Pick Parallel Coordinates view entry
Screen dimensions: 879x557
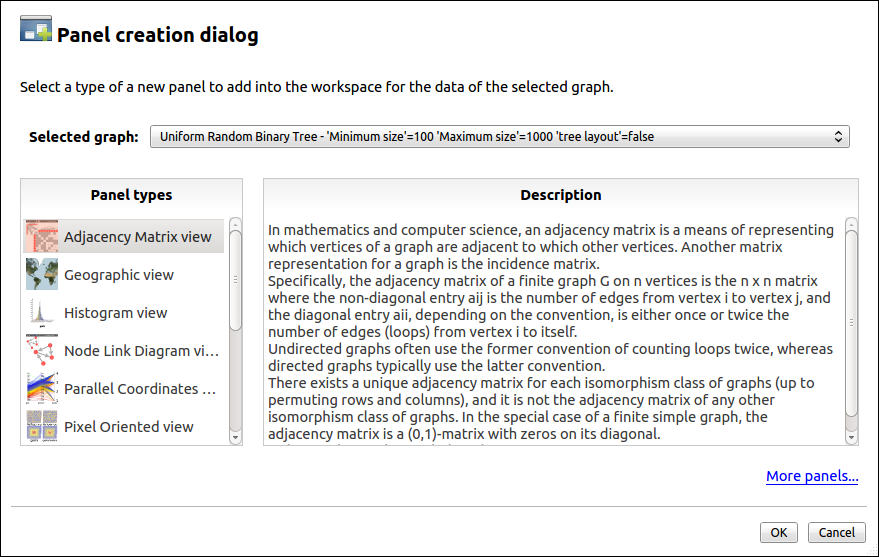pyautogui.click(x=140, y=389)
